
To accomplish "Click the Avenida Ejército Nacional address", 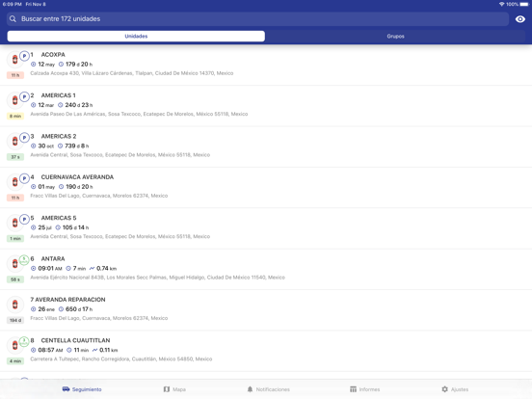I will [x=158, y=278].
